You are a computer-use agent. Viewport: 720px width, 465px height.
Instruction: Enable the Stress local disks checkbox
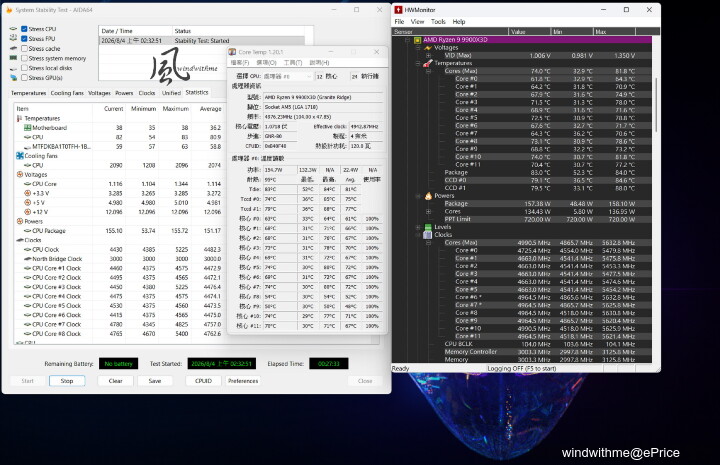pyautogui.click(x=24, y=68)
